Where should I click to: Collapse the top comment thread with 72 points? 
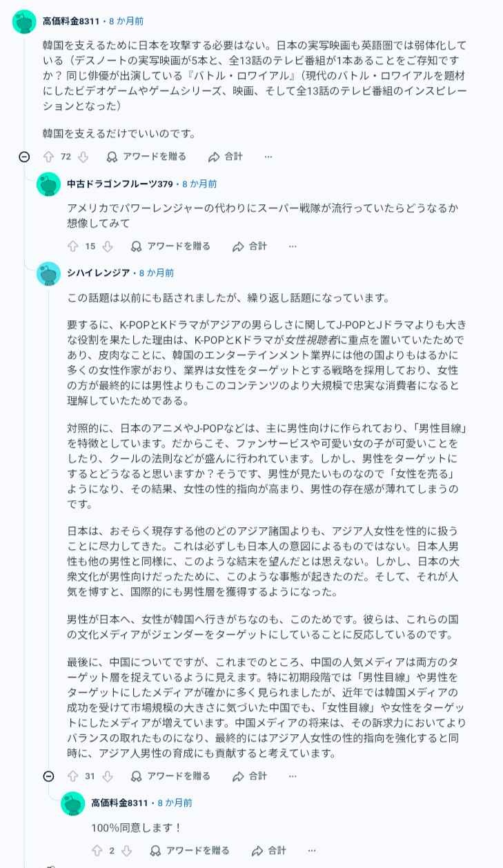pos(24,157)
